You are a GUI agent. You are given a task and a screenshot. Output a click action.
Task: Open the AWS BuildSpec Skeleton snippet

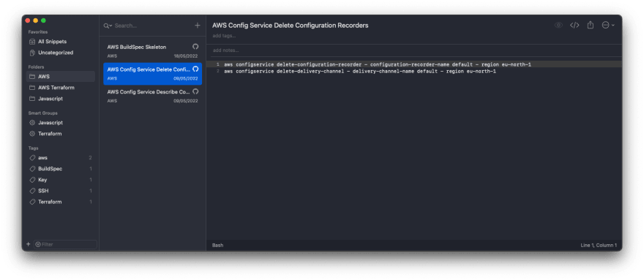(152, 51)
